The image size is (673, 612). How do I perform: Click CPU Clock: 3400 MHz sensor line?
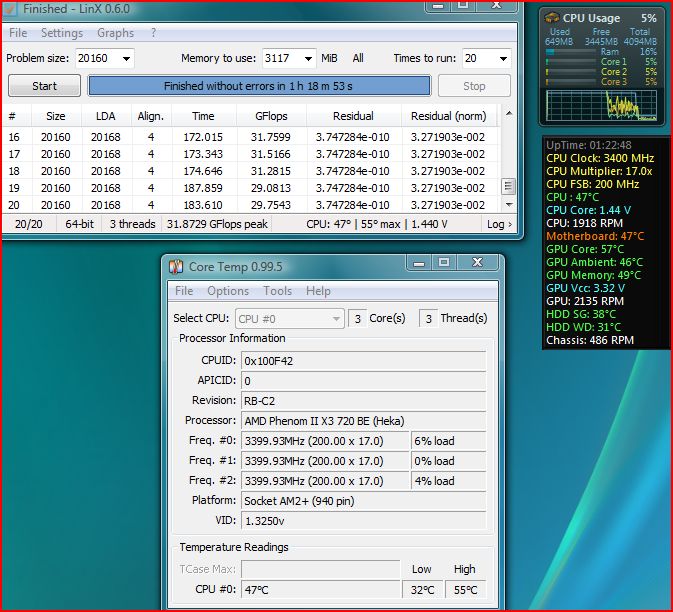click(600, 158)
